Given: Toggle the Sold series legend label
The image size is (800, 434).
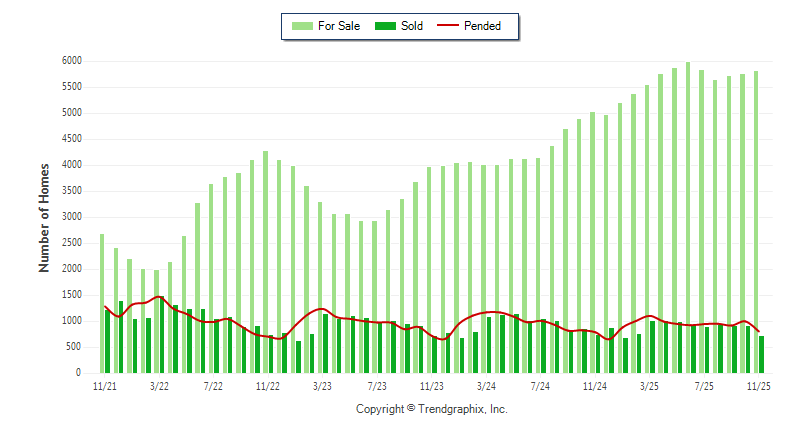Looking at the screenshot, I should click(x=412, y=26).
